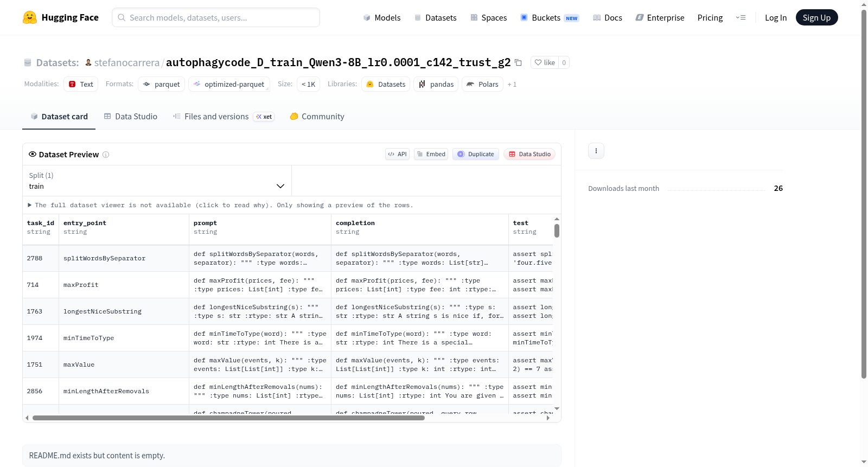Click the heart like button

coord(545,62)
